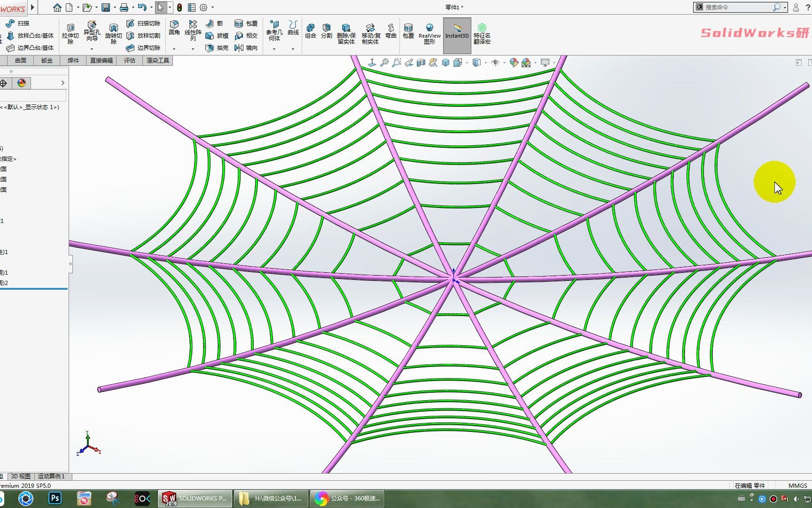Click 镜向 mirror button
Image resolution: width=812 pixels, height=508 pixels.
pyautogui.click(x=246, y=48)
